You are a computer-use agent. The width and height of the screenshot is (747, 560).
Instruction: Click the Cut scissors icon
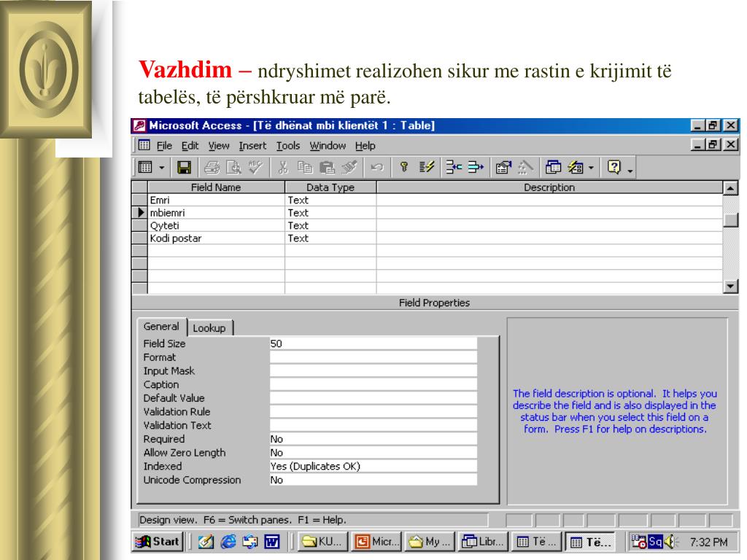pos(283,168)
